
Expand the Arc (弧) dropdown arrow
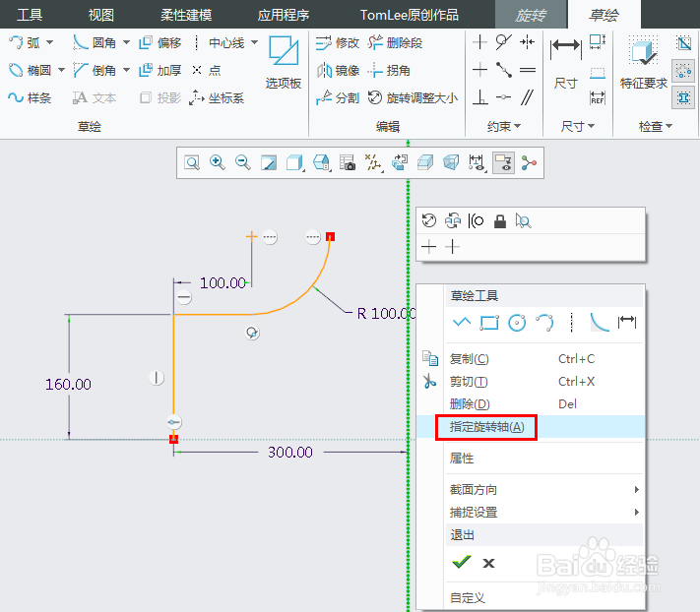[49, 43]
